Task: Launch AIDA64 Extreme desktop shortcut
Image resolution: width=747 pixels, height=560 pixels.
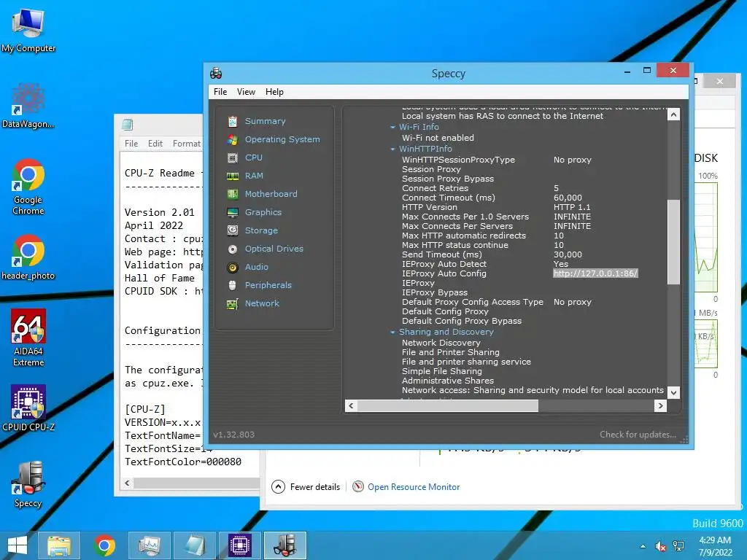Action: 28,338
